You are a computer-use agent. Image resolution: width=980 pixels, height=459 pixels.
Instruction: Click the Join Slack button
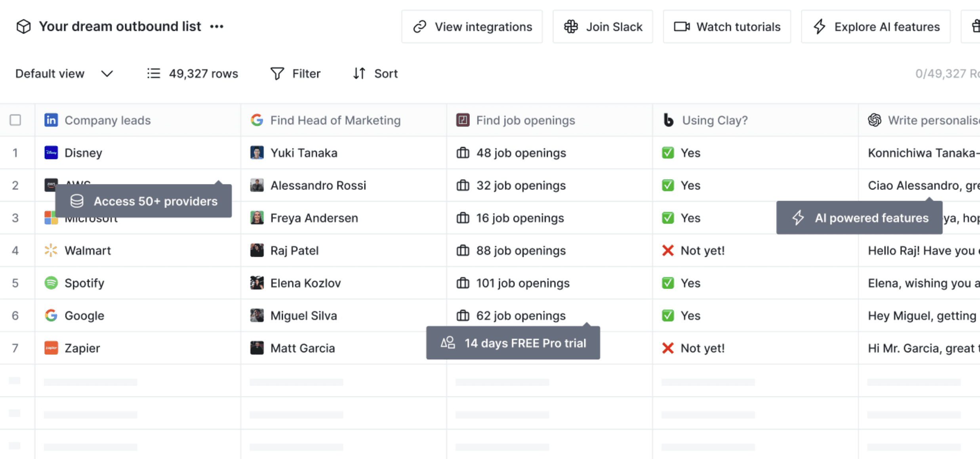[x=602, y=27]
